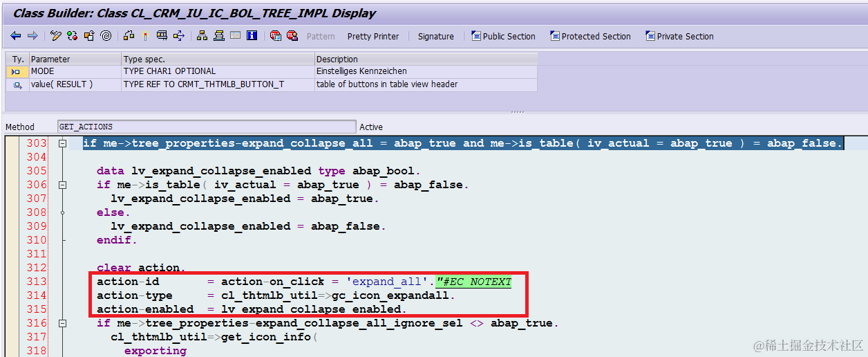This screenshot has width=868, height=357.
Task: Click the grayed Pattern button
Action: click(321, 37)
